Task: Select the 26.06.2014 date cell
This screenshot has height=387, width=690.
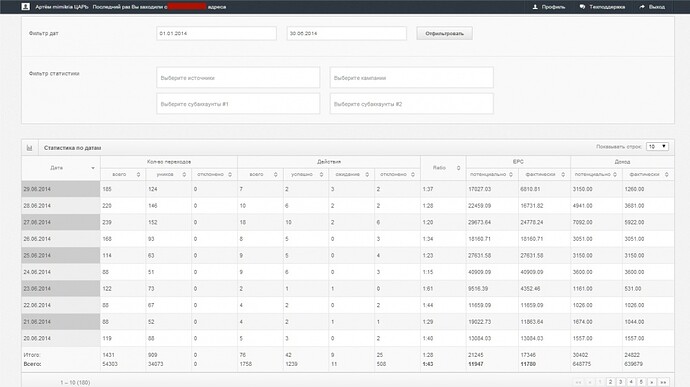Action: coord(61,239)
